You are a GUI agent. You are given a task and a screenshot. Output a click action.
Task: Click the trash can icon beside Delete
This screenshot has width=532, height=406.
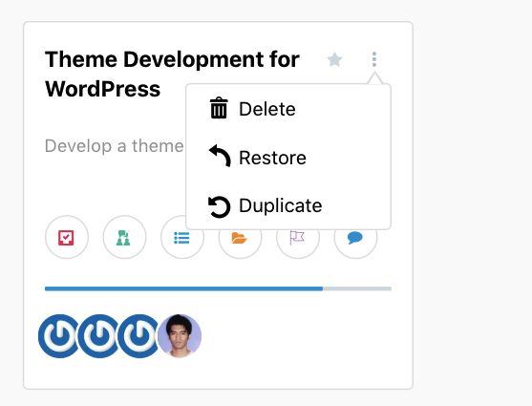(x=219, y=108)
